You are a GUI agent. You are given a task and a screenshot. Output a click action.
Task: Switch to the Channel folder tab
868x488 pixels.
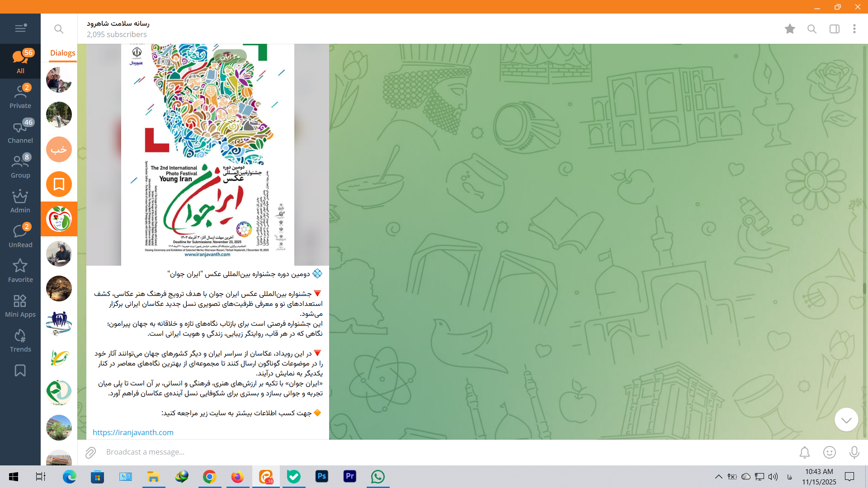coord(20,131)
